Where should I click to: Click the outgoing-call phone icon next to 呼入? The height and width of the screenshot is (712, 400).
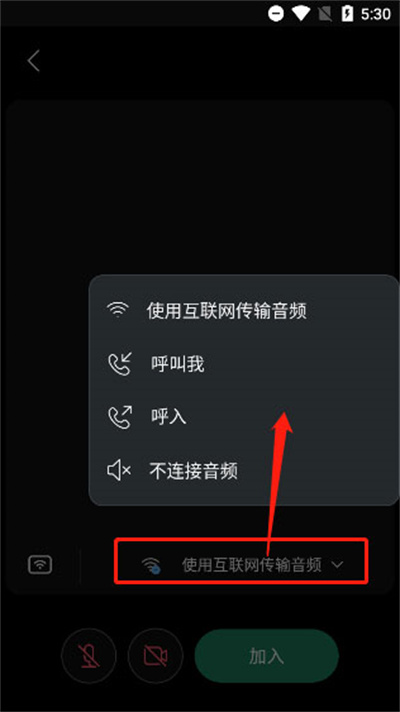(119, 417)
